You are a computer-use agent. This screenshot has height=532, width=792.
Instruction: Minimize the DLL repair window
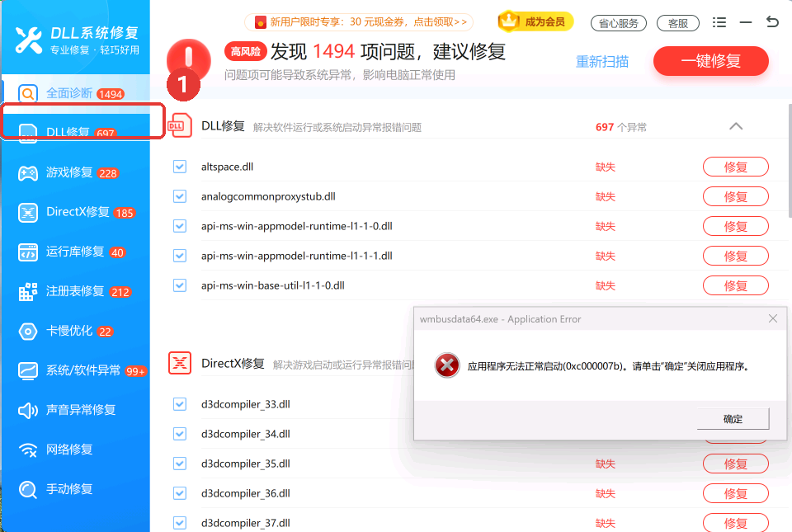click(x=746, y=22)
